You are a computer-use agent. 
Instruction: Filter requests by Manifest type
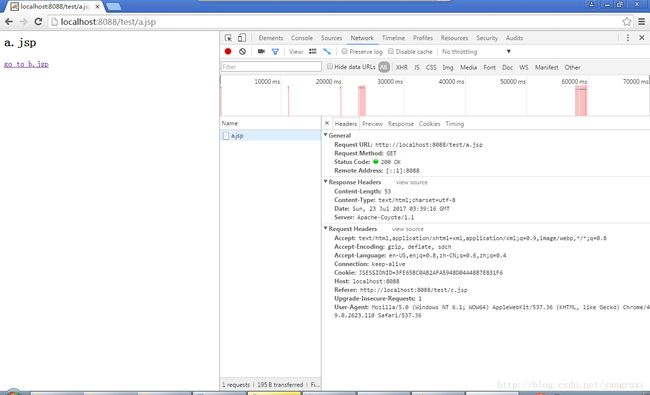coord(546,67)
